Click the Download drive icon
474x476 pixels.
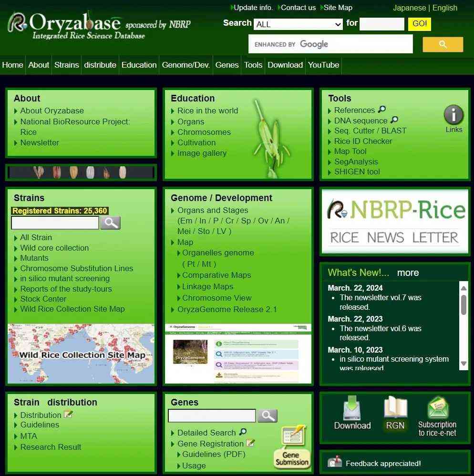[x=352, y=408]
